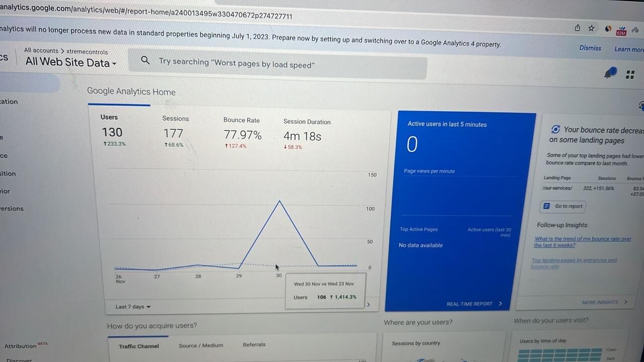Open the sidebar item ending in 'vior'
644x362 pixels.
(x=5, y=191)
